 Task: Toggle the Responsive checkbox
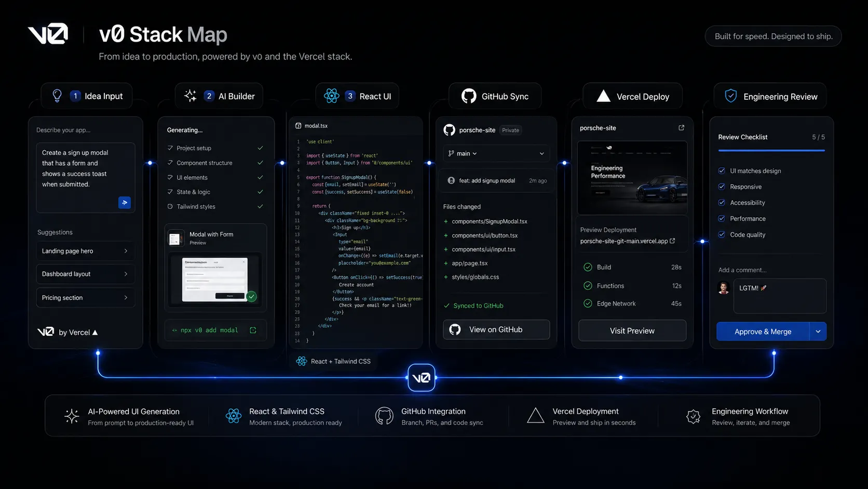pyautogui.click(x=722, y=187)
